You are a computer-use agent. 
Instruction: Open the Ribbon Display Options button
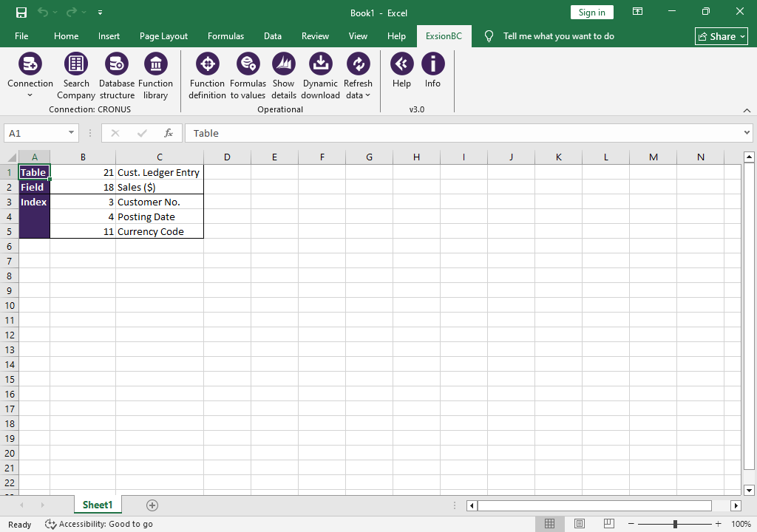(x=637, y=12)
